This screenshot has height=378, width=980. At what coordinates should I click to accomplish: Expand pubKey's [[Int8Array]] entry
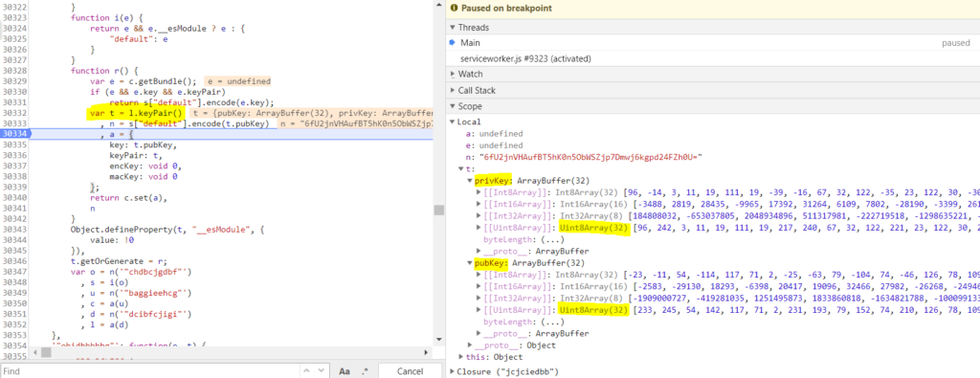click(479, 275)
